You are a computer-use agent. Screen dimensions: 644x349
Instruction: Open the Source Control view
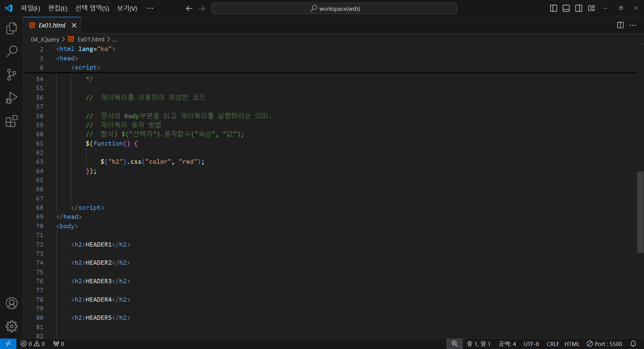point(11,74)
